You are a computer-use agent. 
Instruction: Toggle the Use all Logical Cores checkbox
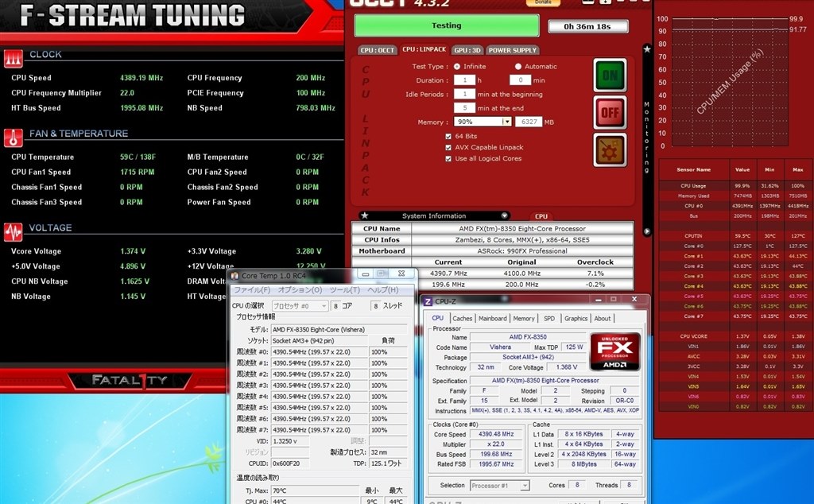click(448, 159)
